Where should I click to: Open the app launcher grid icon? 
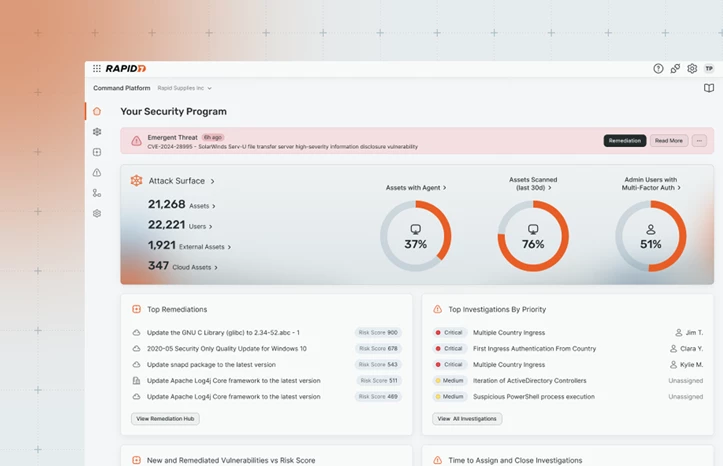tap(97, 69)
